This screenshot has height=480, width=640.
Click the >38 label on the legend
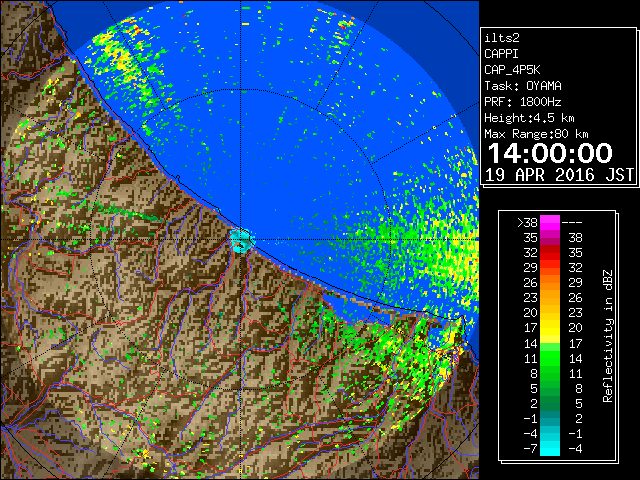(x=527, y=223)
